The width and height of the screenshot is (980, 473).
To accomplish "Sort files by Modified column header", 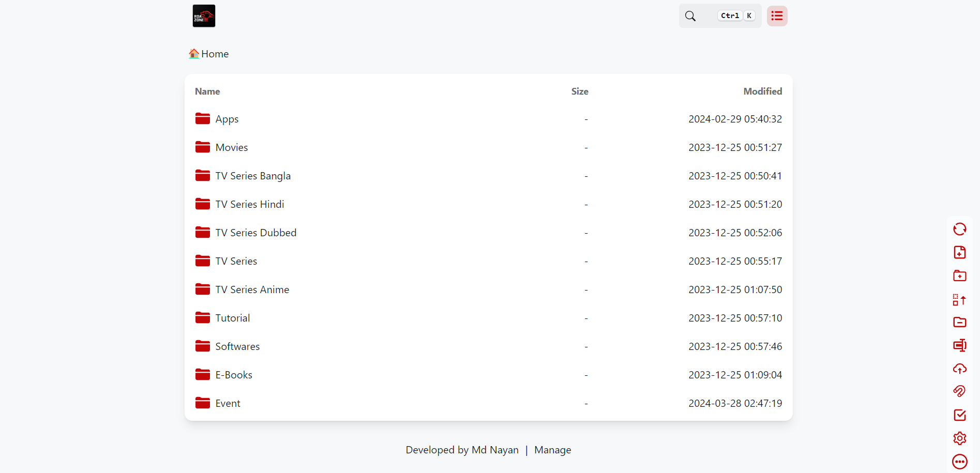I will [x=762, y=91].
